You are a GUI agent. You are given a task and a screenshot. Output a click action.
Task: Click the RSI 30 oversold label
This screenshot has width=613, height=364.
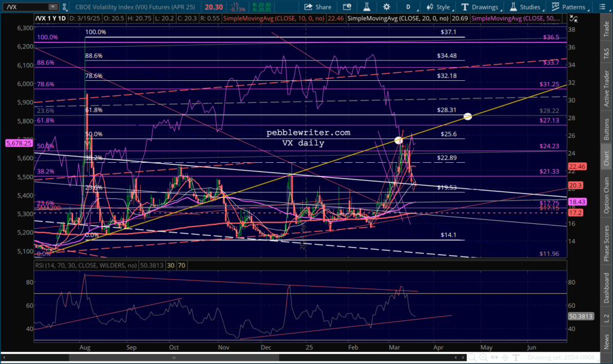coord(171,265)
